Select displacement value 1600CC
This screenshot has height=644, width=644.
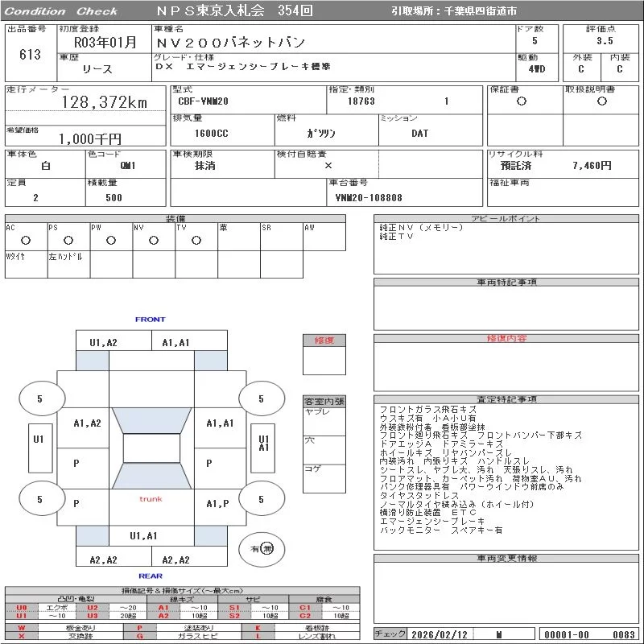click(212, 134)
